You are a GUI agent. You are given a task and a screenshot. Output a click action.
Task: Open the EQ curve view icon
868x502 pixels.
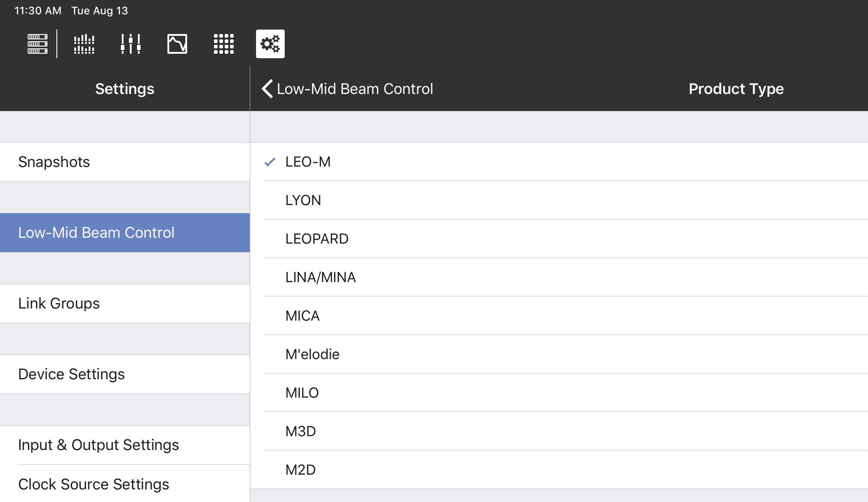(177, 44)
